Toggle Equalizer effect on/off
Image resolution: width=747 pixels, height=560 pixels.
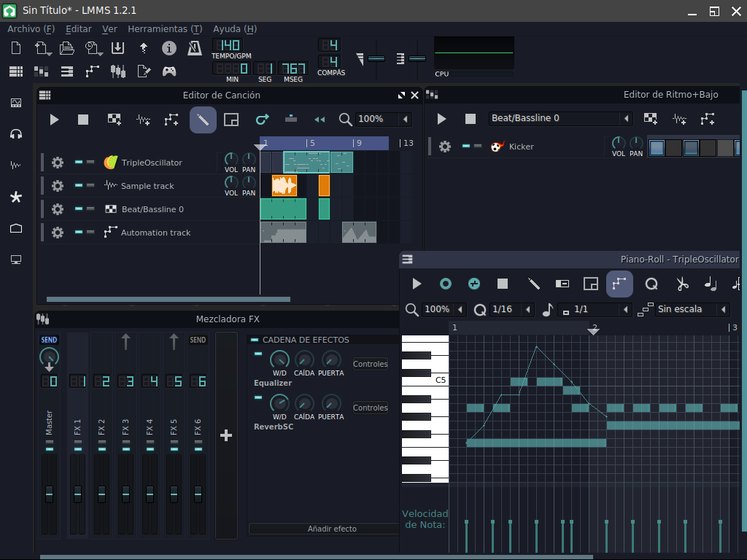(258, 354)
